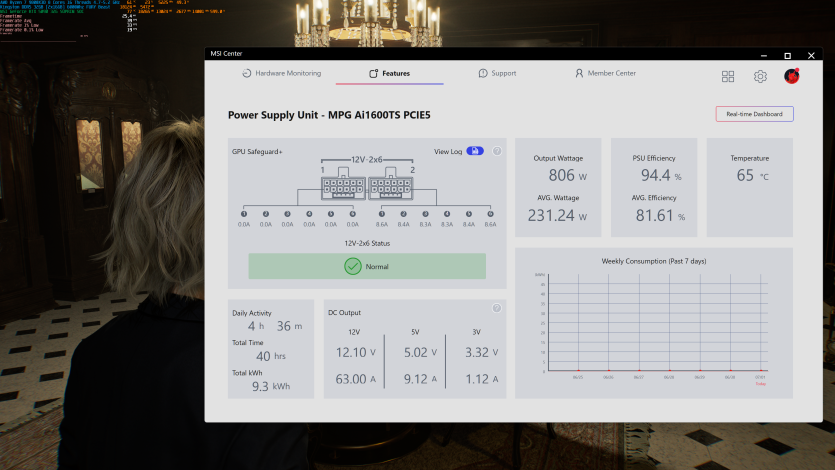Click the 3.32 V reading

[481, 352]
